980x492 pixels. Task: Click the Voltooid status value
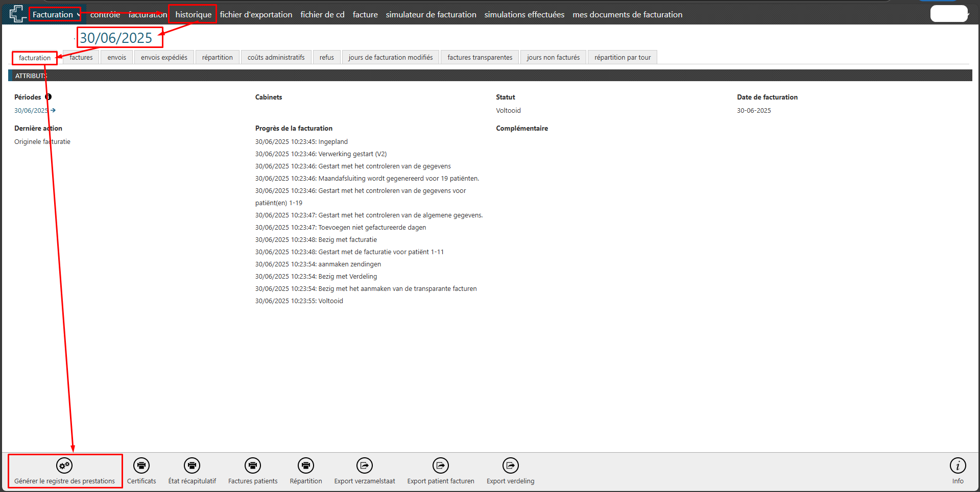pyautogui.click(x=508, y=110)
